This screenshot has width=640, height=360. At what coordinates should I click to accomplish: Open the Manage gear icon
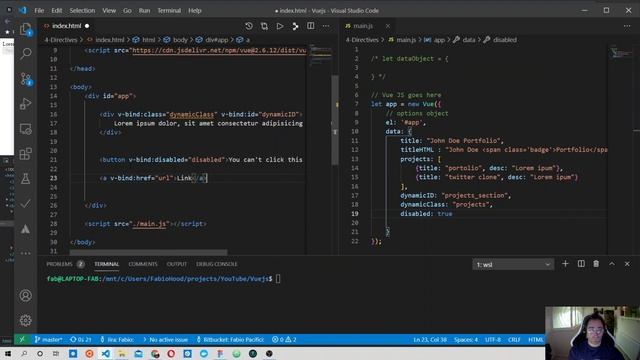click(x=26, y=320)
